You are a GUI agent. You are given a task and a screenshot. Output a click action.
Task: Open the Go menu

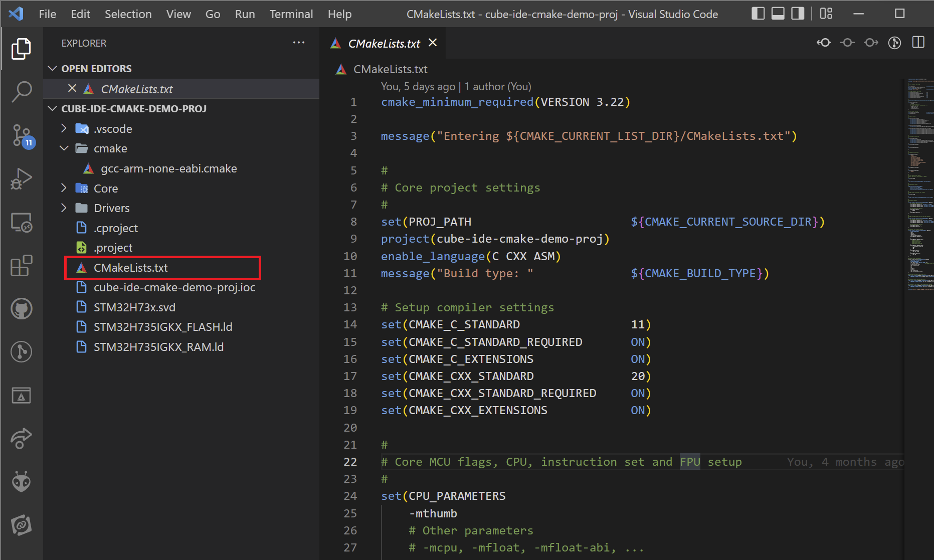click(213, 14)
